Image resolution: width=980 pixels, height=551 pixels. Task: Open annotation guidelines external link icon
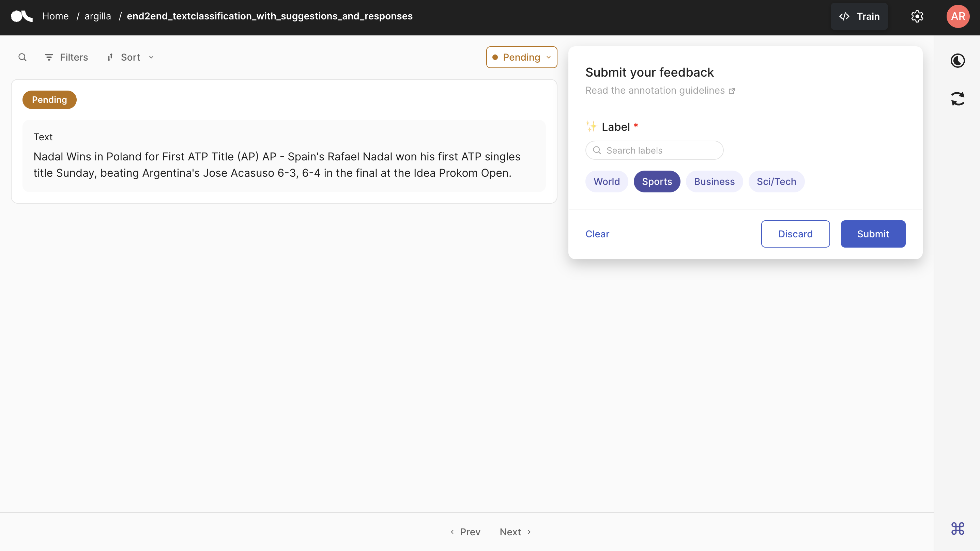click(732, 91)
